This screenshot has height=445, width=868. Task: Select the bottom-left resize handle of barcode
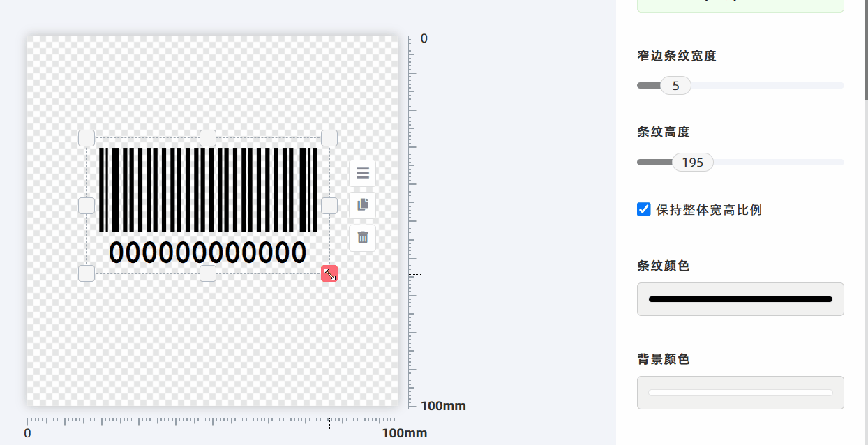pos(87,273)
